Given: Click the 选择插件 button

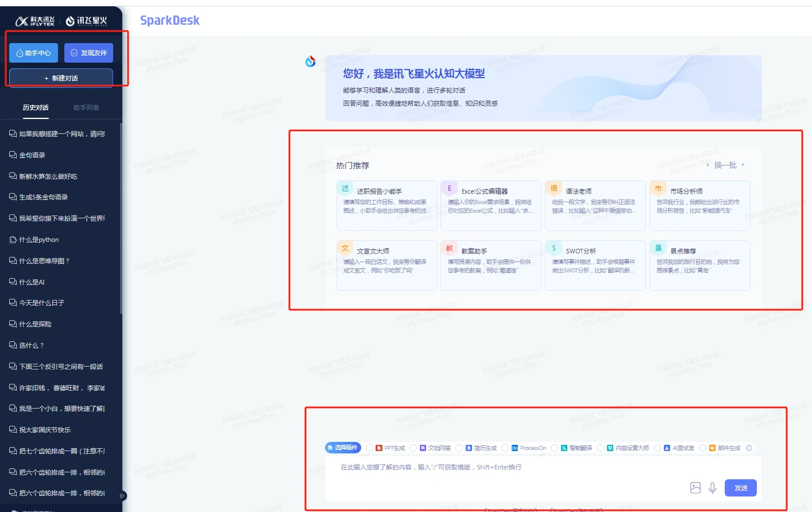Looking at the screenshot, I should tap(343, 448).
